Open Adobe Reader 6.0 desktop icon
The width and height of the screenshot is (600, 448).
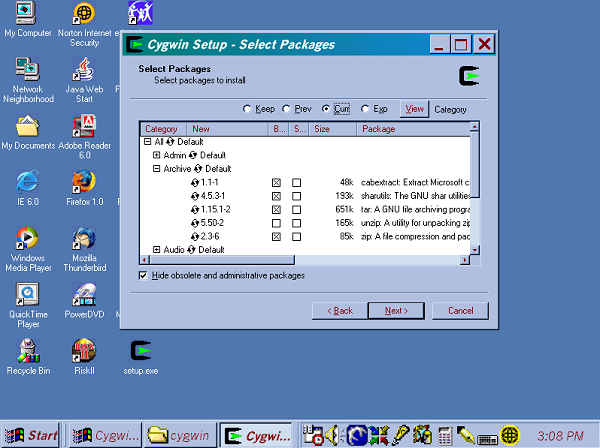(85, 137)
